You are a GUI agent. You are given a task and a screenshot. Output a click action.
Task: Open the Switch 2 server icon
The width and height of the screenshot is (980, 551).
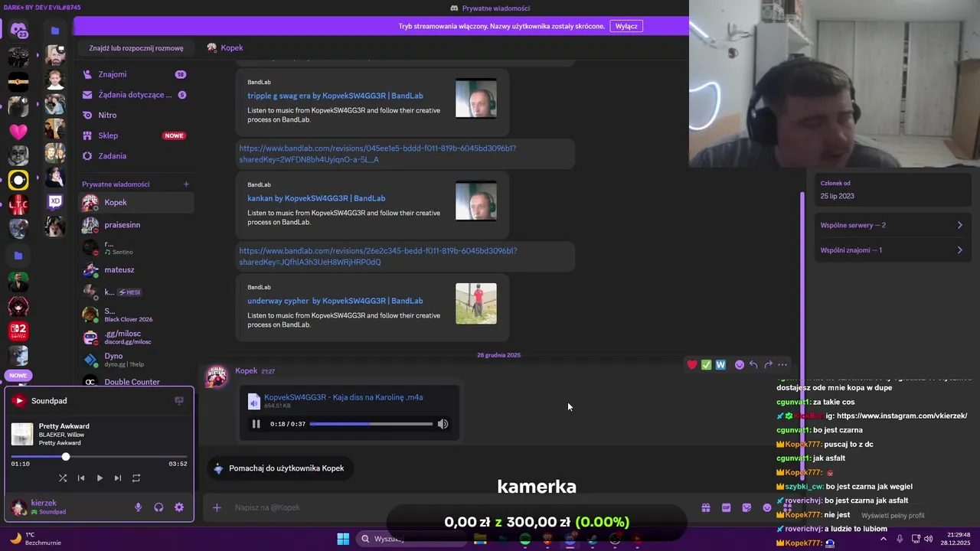[18, 331]
